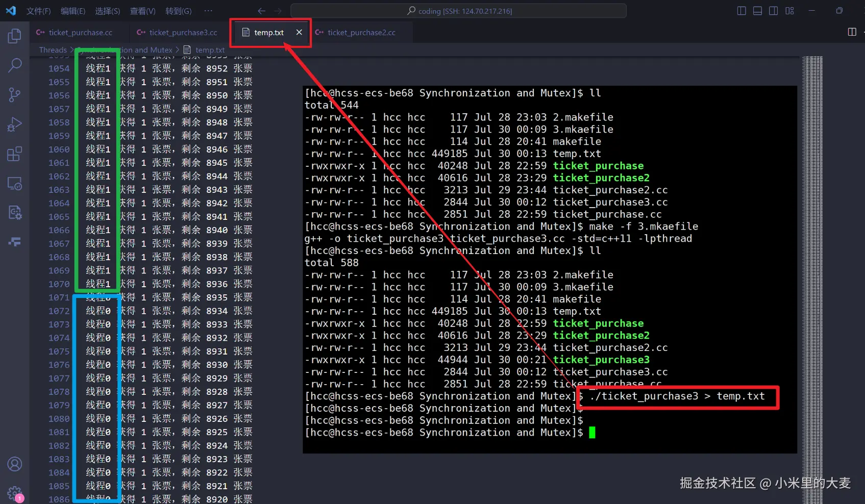The width and height of the screenshot is (865, 504).
Task: Click line number 1054 in the gutter
Action: click(x=59, y=68)
